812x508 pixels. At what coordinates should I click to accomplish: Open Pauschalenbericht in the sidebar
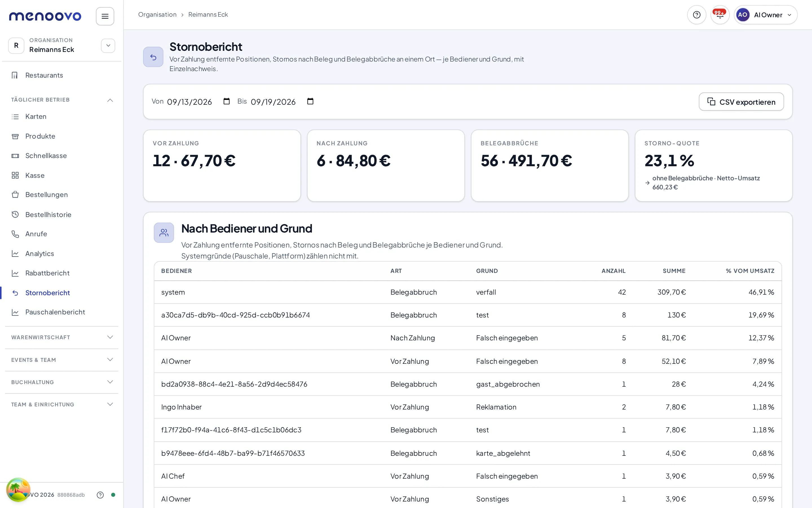pyautogui.click(x=55, y=312)
